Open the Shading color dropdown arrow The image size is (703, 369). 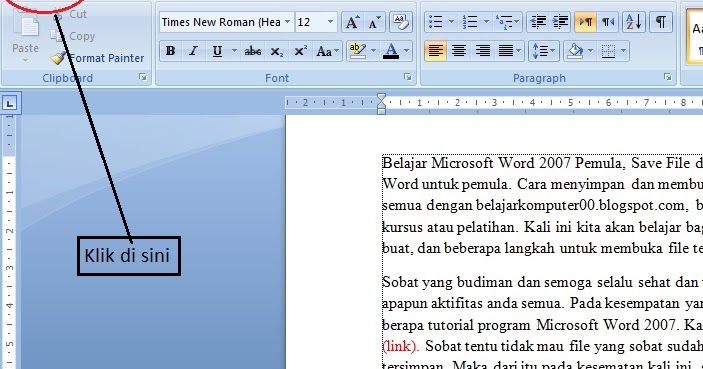coord(590,51)
